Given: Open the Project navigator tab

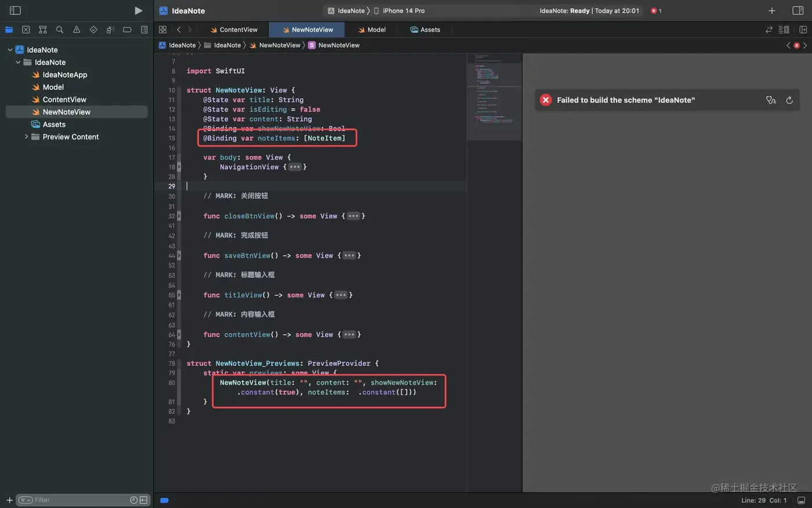Looking at the screenshot, I should coord(9,30).
